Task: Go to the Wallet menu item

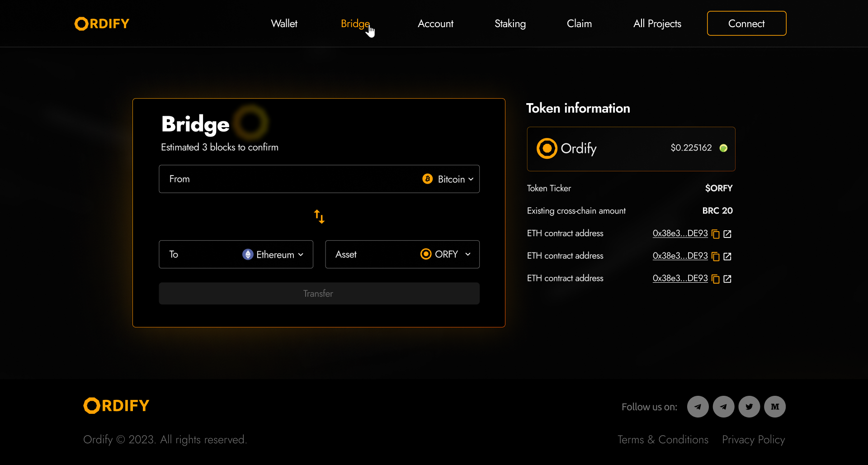Action: pos(284,24)
